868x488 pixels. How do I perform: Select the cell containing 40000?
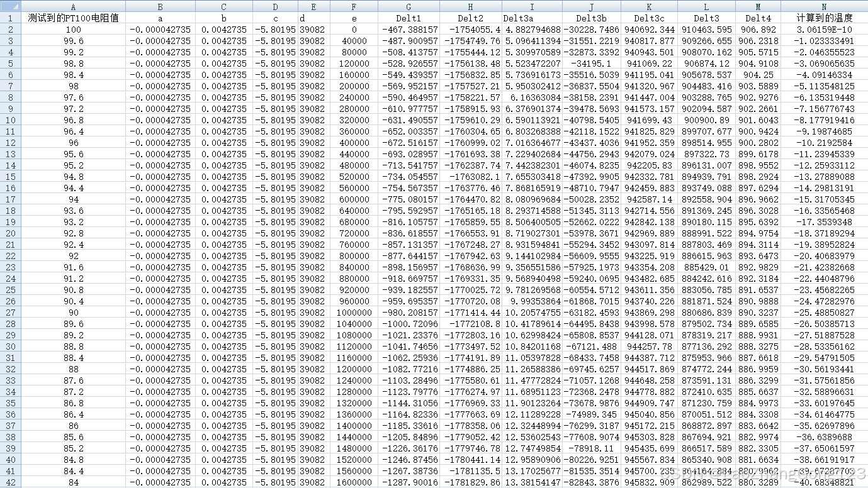[354, 41]
